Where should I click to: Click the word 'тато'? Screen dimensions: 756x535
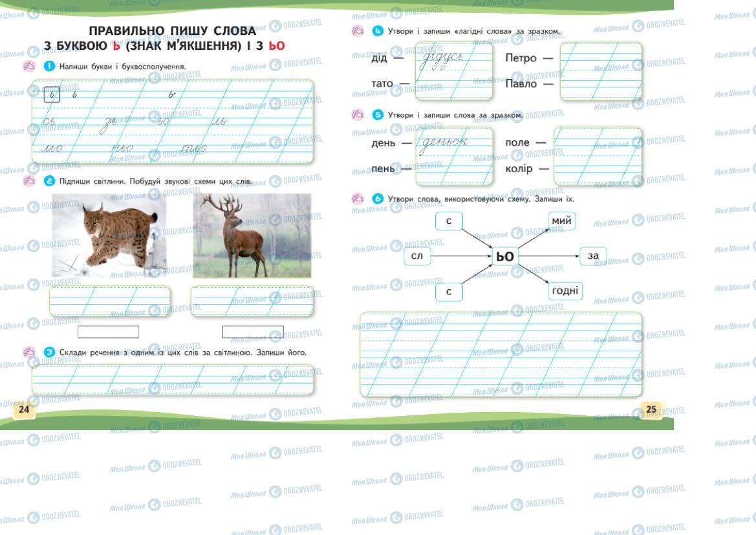tap(382, 83)
